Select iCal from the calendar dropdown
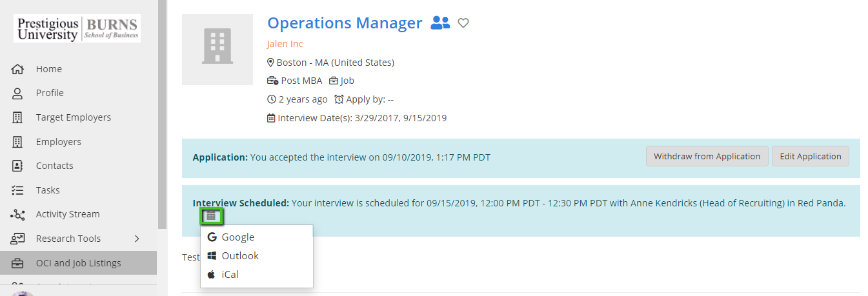This screenshot has height=296, width=868. 230,275
